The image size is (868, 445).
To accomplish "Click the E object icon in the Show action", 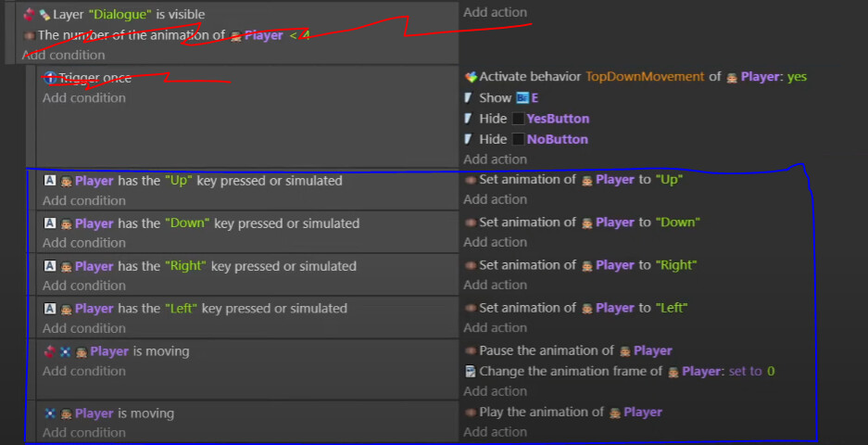I will pos(522,97).
